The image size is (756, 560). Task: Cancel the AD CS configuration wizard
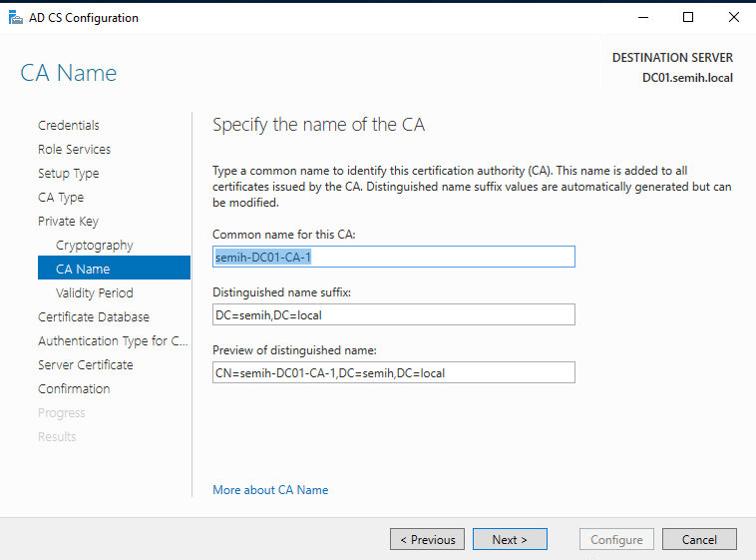click(699, 539)
